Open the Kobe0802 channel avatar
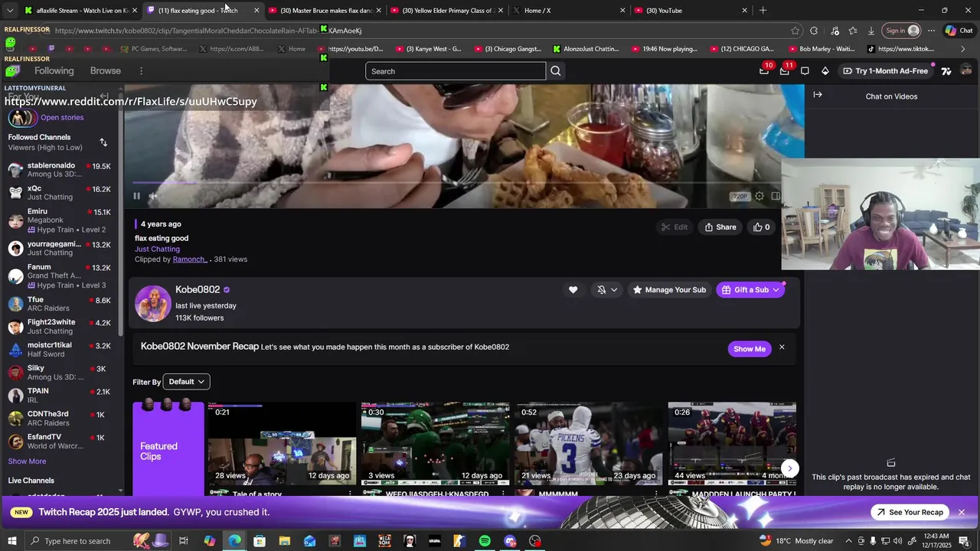 [x=152, y=303]
